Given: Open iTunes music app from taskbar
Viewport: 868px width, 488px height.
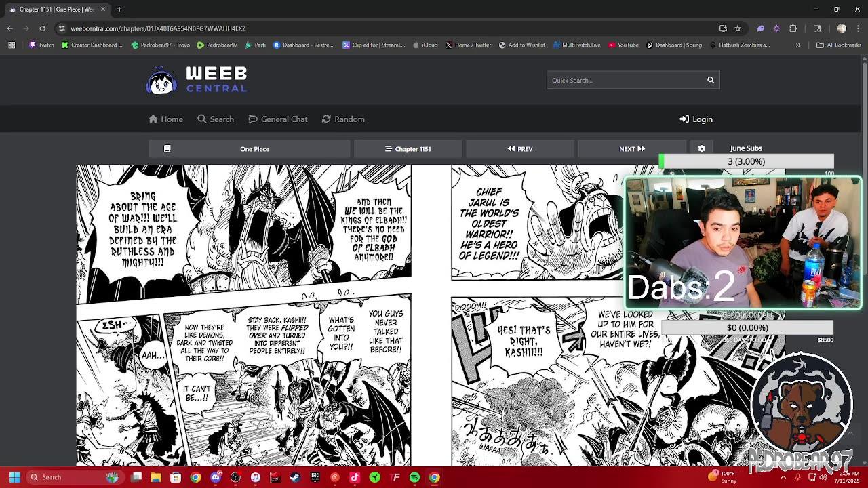Looking at the screenshot, I should point(255,477).
